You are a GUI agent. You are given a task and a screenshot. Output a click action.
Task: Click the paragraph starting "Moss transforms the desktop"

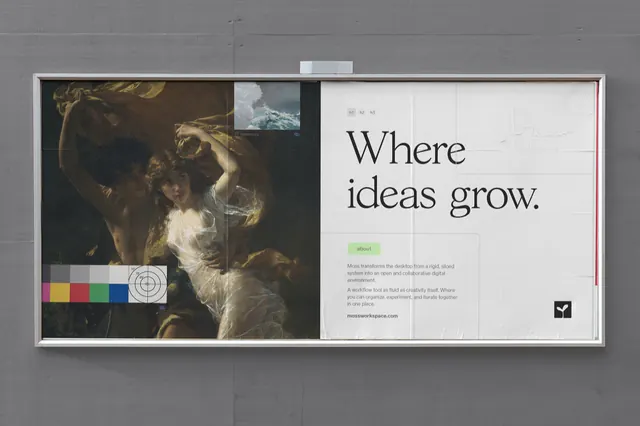[401, 273]
